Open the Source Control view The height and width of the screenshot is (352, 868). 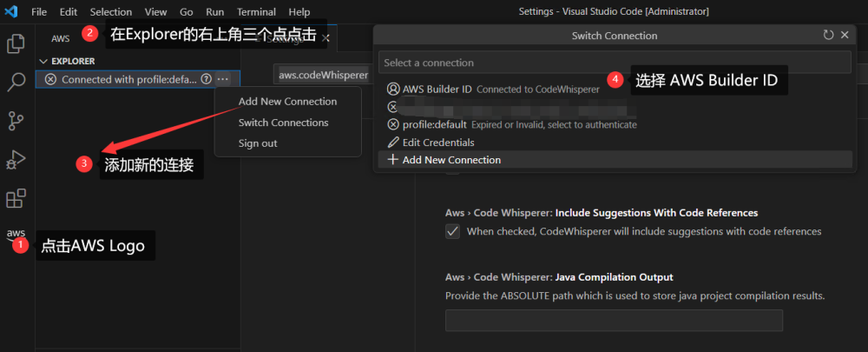(x=16, y=121)
